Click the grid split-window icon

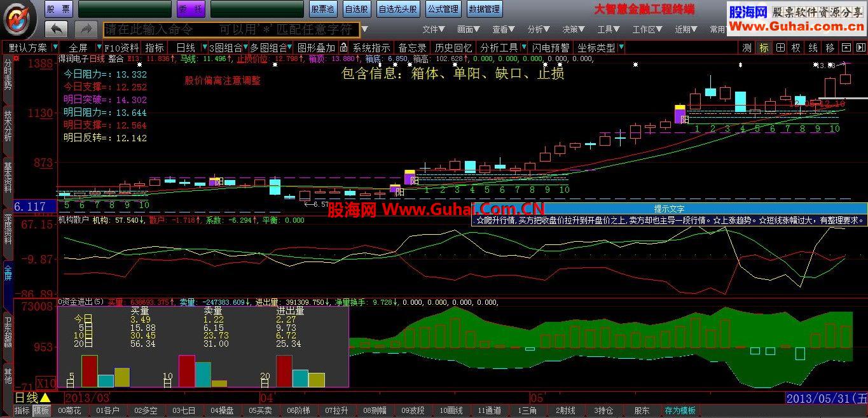780,48
